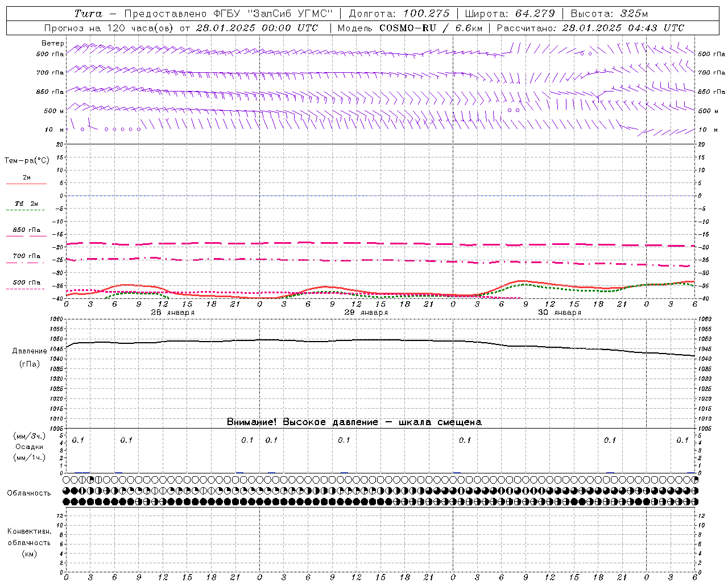This screenshot has width=728, height=582.
Task: Click the "10 м" wind level label at left
Action: tap(55, 130)
